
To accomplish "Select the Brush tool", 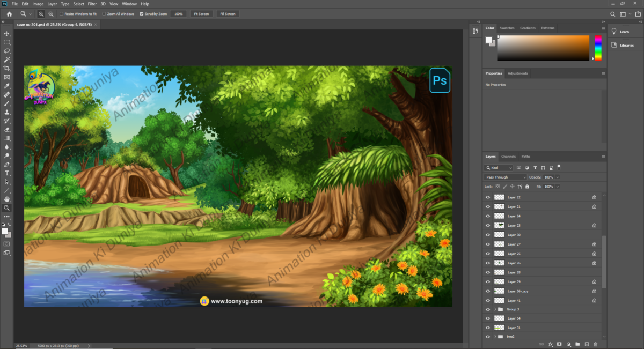I will coord(7,103).
